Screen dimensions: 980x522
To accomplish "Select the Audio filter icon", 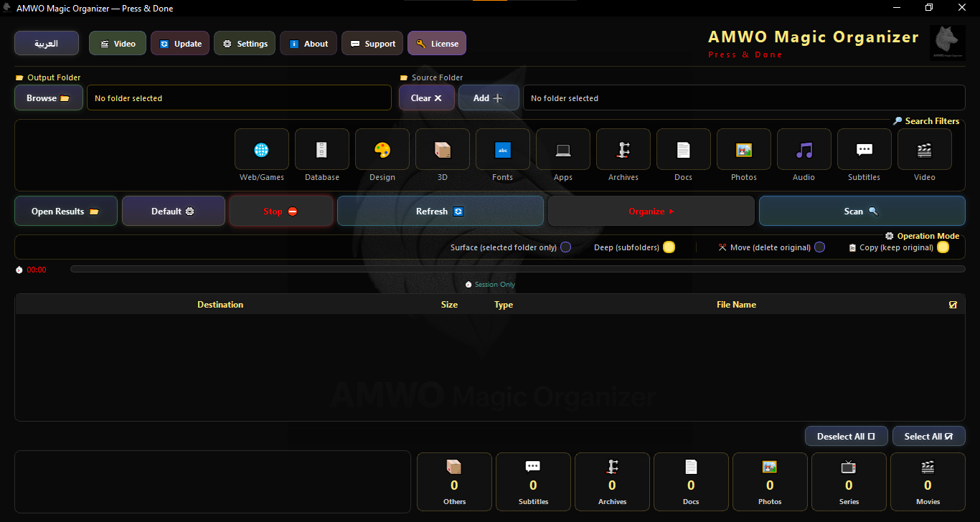I will click(x=804, y=150).
